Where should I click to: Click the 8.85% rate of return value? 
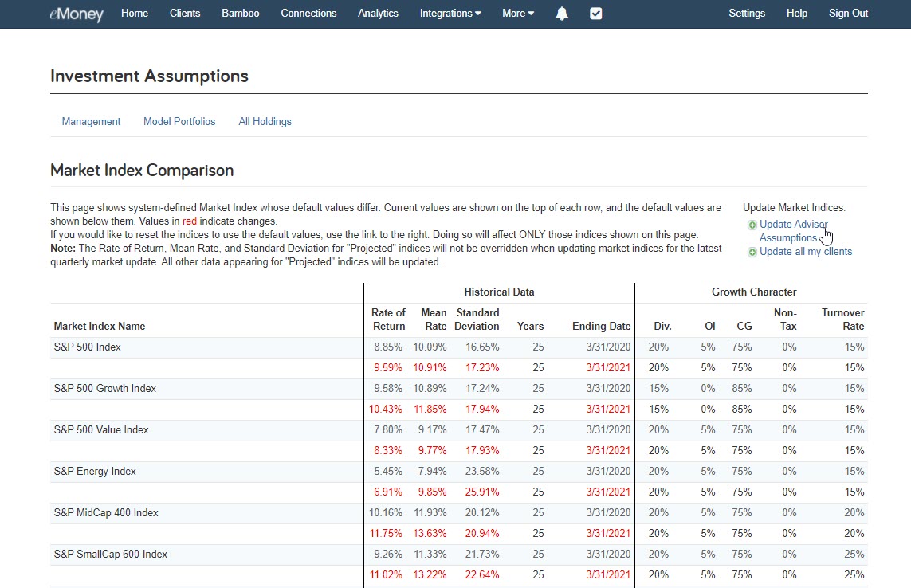pos(388,347)
